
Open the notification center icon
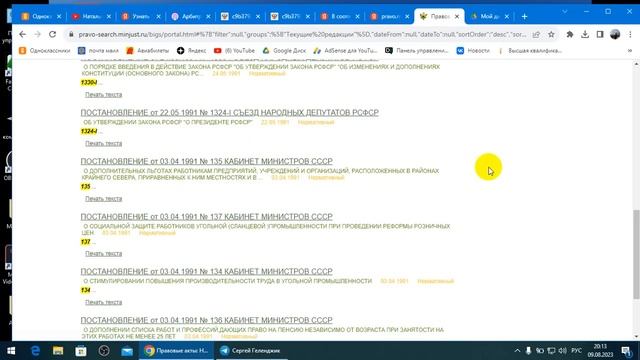coord(627,351)
